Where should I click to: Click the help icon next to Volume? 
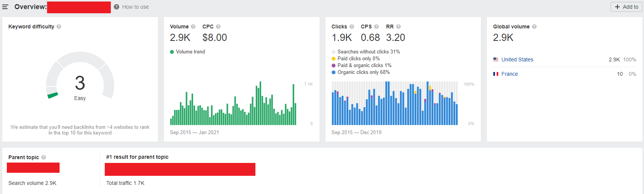[193, 27]
